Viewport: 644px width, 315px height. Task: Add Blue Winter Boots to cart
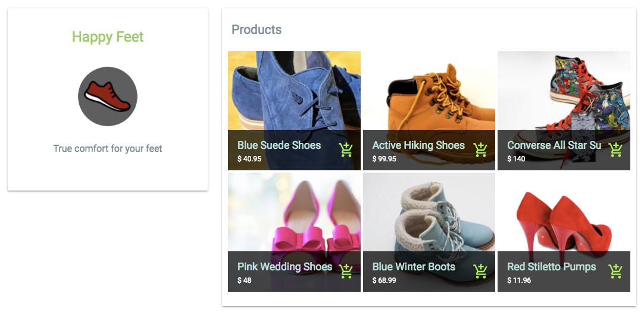(x=481, y=271)
